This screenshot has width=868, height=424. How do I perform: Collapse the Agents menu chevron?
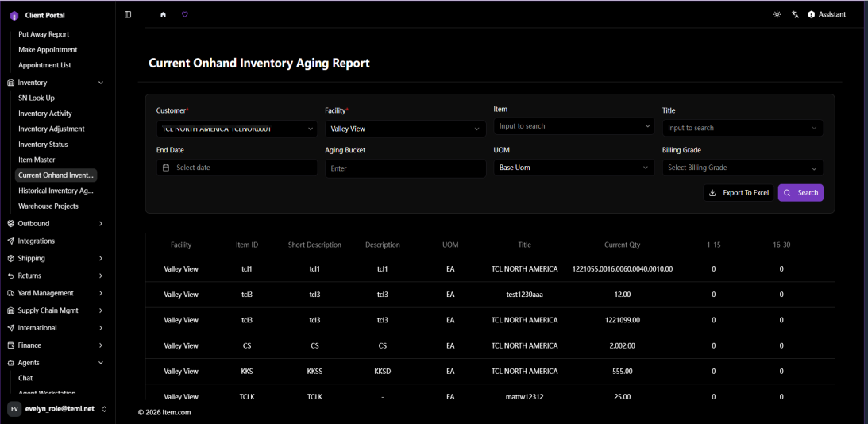pyautogui.click(x=101, y=363)
